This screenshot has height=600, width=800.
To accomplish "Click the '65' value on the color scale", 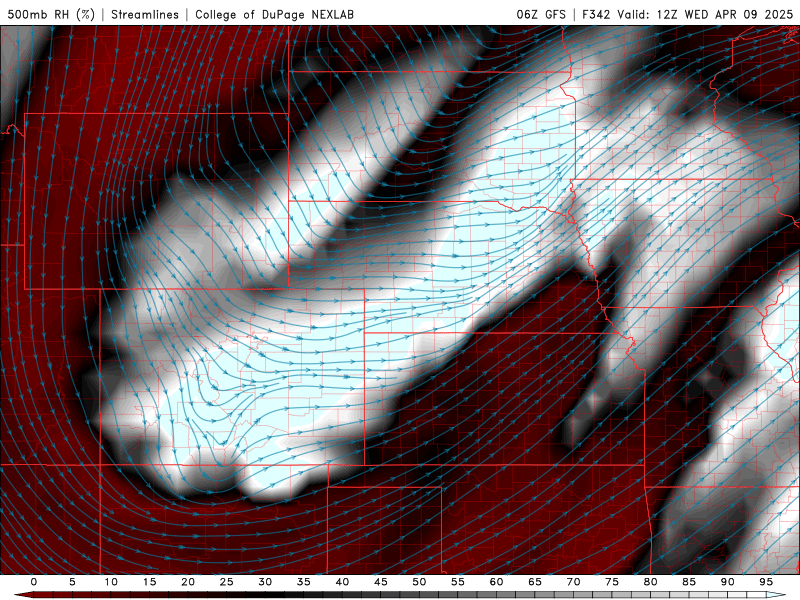I will click(535, 582).
